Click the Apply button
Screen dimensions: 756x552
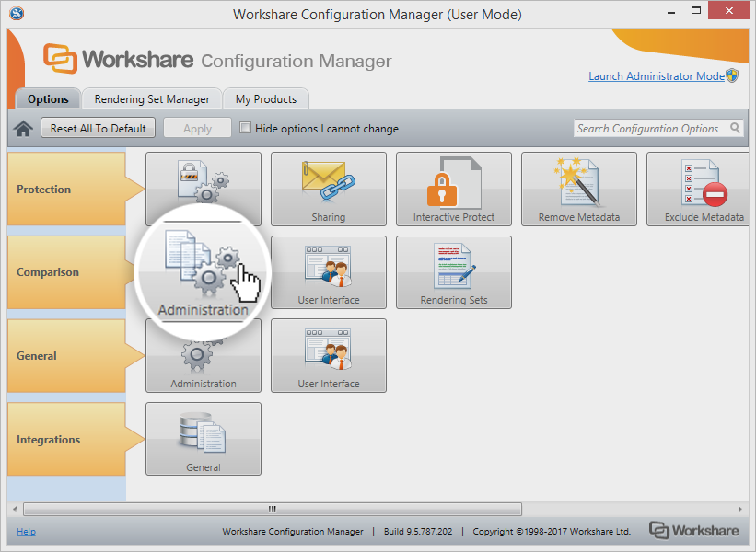(x=197, y=128)
